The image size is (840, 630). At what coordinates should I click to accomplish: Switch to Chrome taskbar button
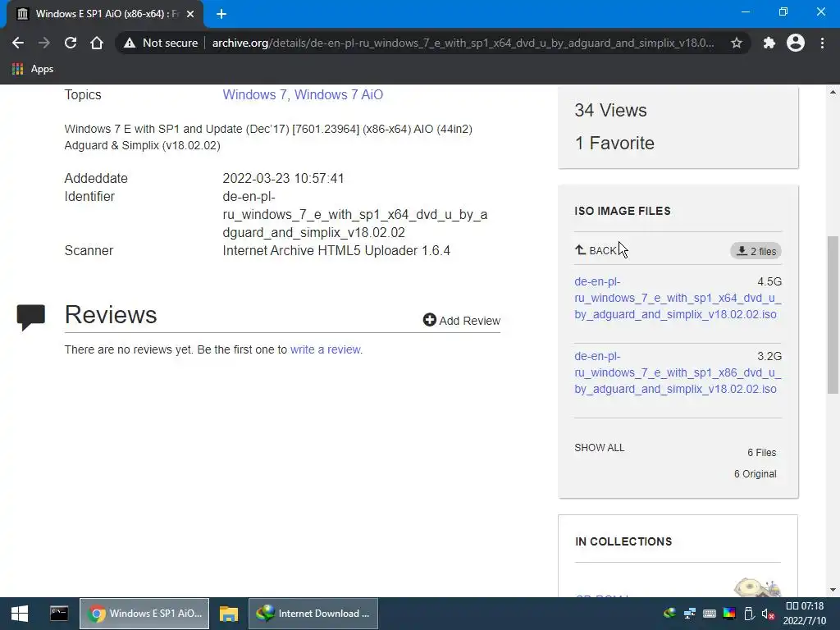[x=144, y=614]
